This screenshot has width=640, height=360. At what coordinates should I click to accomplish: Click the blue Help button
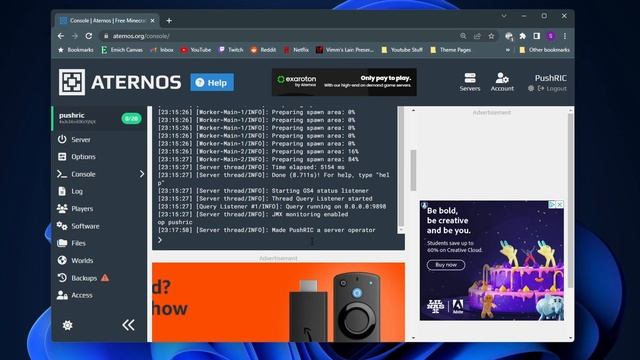[212, 82]
